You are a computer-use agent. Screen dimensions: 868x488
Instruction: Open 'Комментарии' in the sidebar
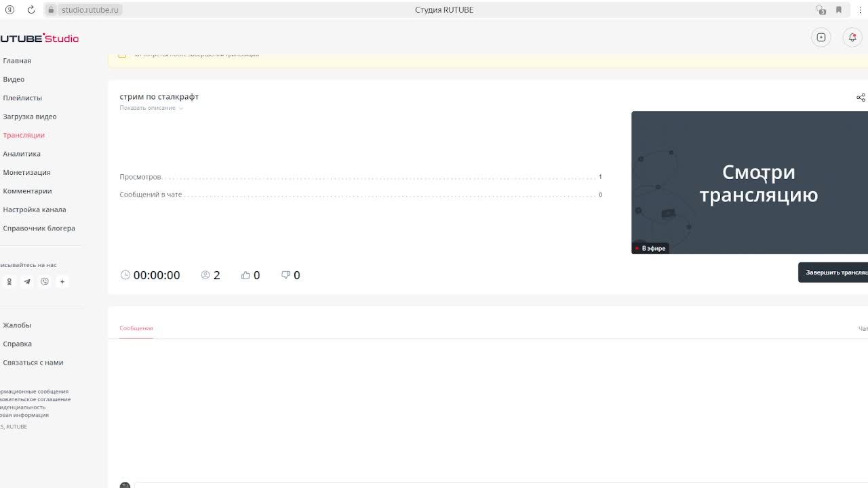pos(27,191)
